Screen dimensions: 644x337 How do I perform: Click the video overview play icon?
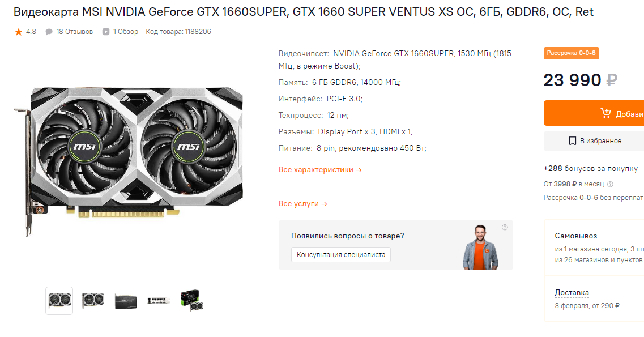(x=105, y=32)
